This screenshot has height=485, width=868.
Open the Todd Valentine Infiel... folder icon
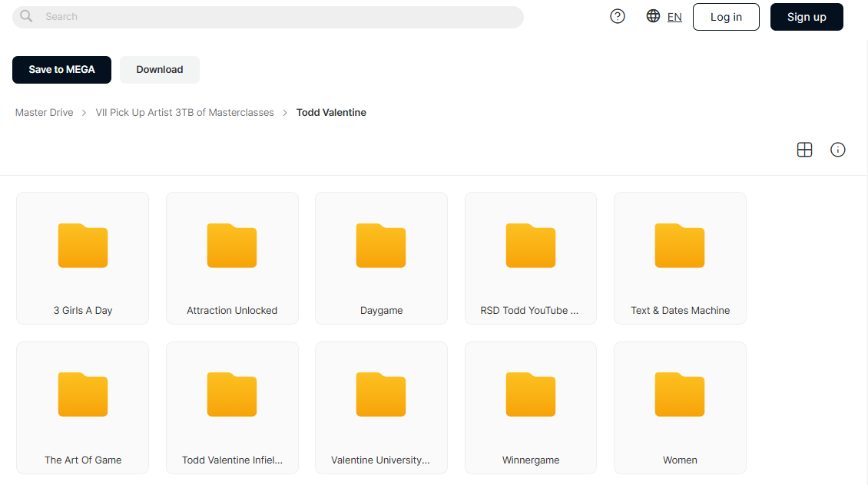232,394
